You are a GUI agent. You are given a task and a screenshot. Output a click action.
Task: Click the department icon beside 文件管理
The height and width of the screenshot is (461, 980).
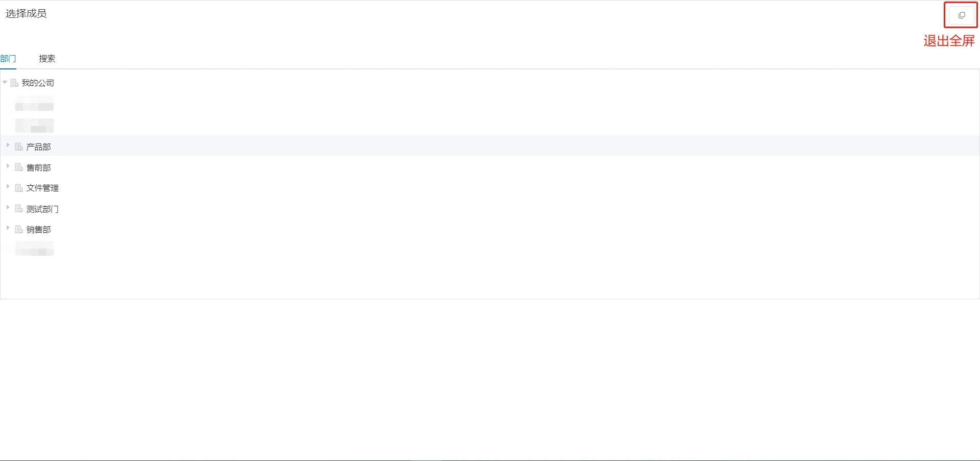pos(19,188)
